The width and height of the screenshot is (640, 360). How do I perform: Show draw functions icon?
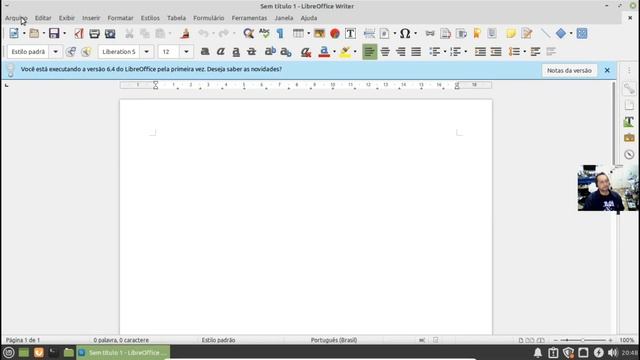(582, 33)
